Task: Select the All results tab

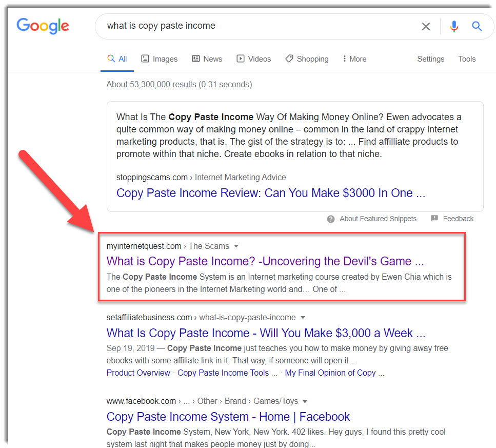Action: [x=117, y=59]
